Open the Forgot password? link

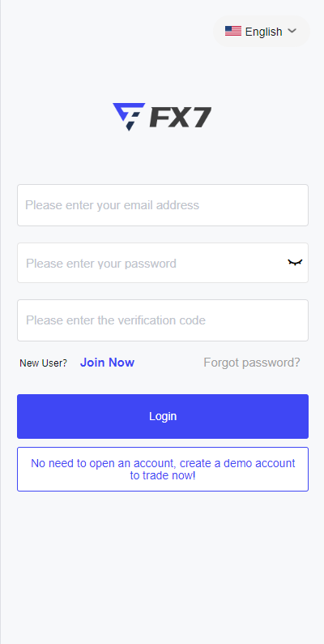tap(252, 363)
